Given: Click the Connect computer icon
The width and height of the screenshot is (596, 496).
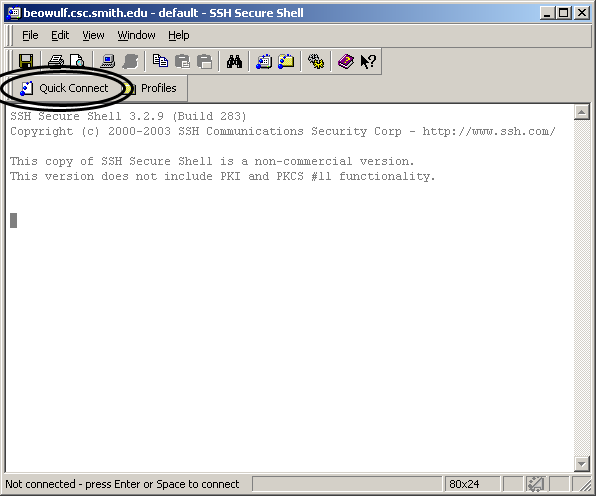Looking at the screenshot, I should click(108, 61).
